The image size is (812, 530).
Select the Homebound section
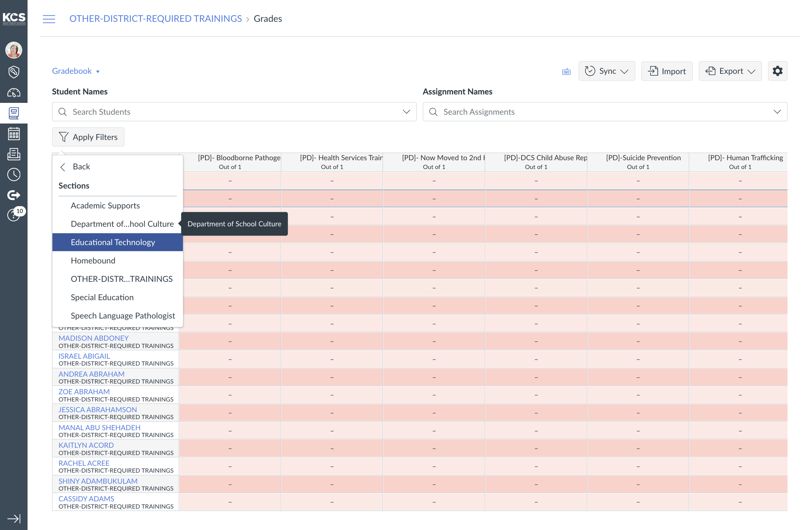pos(117,261)
